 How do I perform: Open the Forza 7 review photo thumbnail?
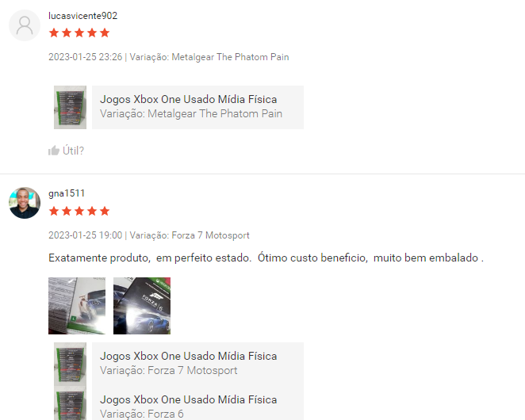77,306
